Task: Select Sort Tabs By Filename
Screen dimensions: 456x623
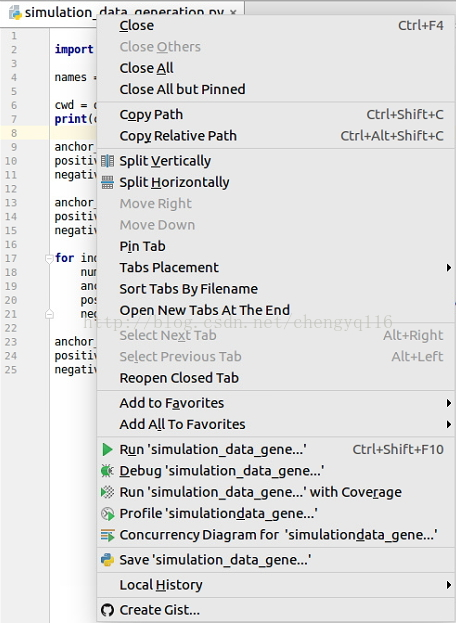Action: 276,289
